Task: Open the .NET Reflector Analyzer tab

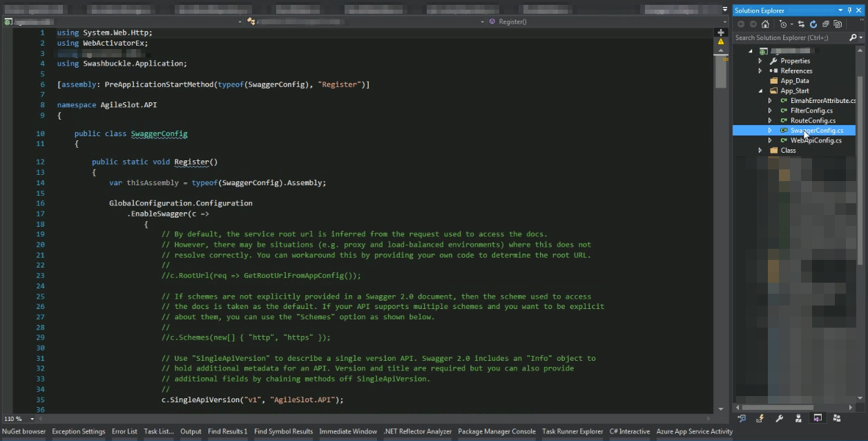Action: click(x=418, y=431)
